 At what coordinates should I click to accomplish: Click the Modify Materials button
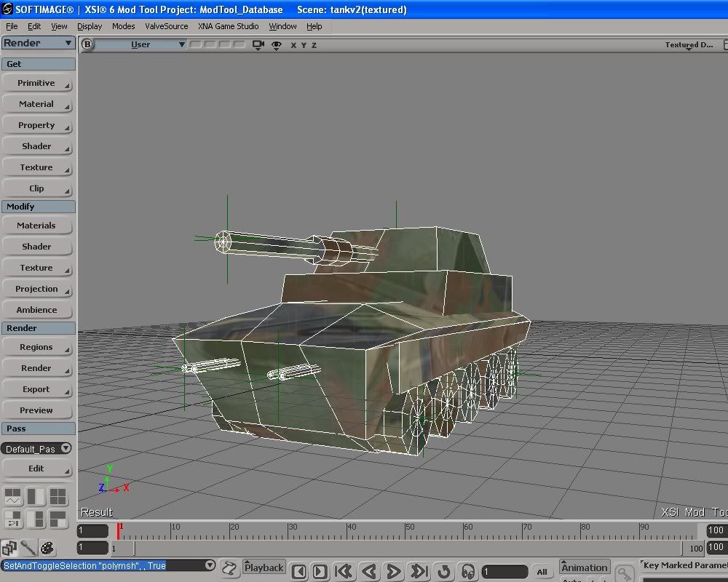point(36,226)
